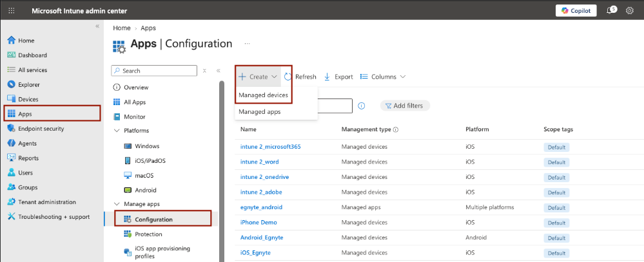
Task: Select Managed apps from Create menu
Action: click(260, 111)
